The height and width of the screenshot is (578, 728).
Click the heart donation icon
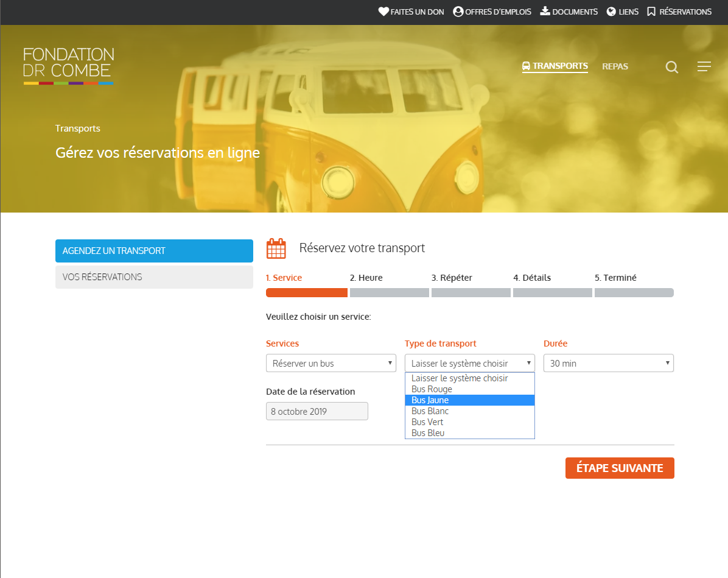383,12
